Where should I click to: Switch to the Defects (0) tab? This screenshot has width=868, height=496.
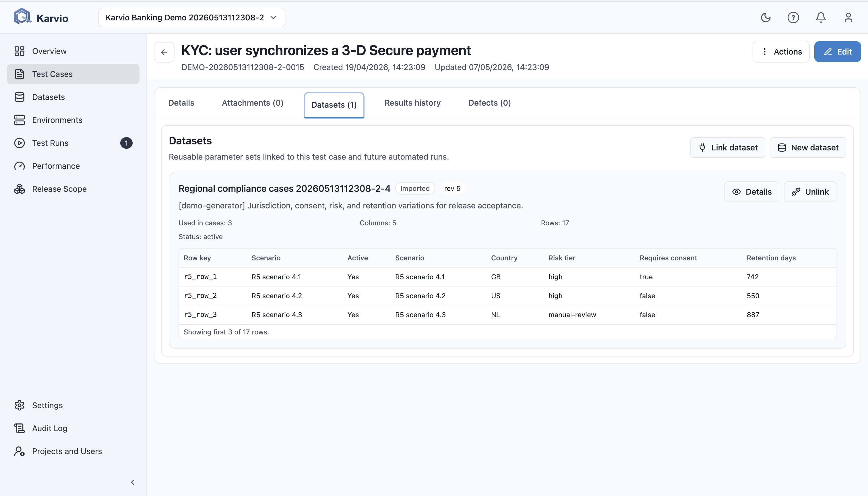[x=489, y=103]
